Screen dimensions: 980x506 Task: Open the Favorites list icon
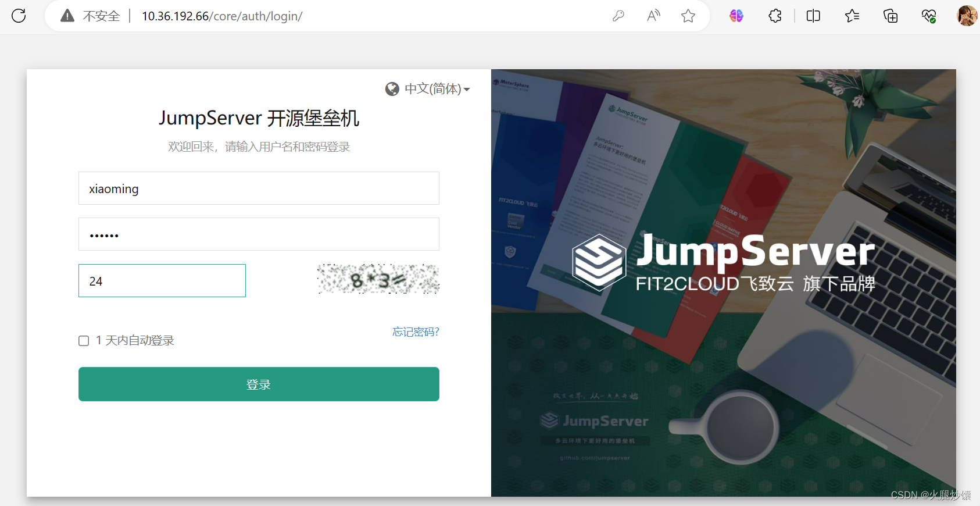852,16
